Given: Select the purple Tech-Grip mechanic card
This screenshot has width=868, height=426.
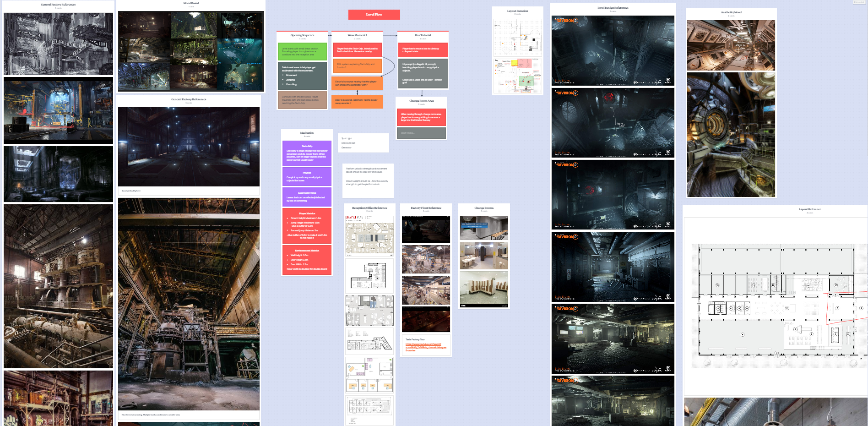Looking at the screenshot, I should pyautogui.click(x=307, y=153).
